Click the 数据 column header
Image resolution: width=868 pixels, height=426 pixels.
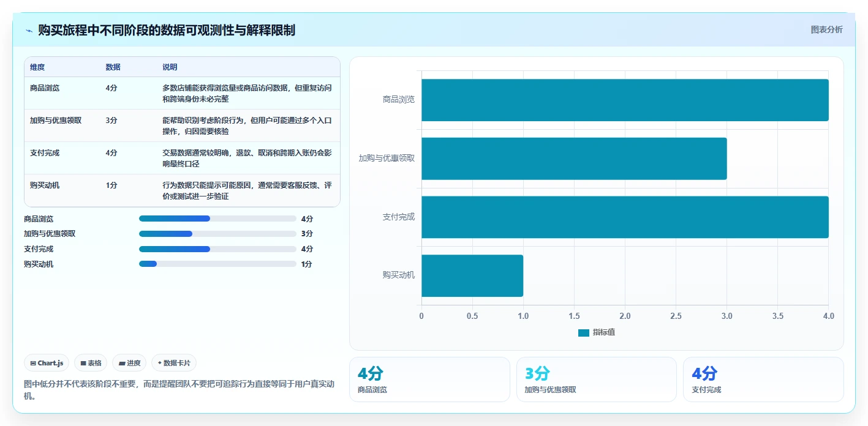pyautogui.click(x=113, y=67)
